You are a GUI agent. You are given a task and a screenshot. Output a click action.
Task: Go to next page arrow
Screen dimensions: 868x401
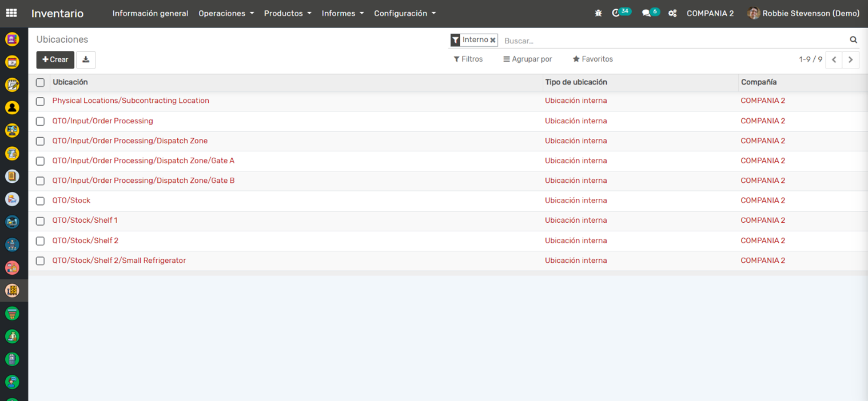(x=850, y=59)
